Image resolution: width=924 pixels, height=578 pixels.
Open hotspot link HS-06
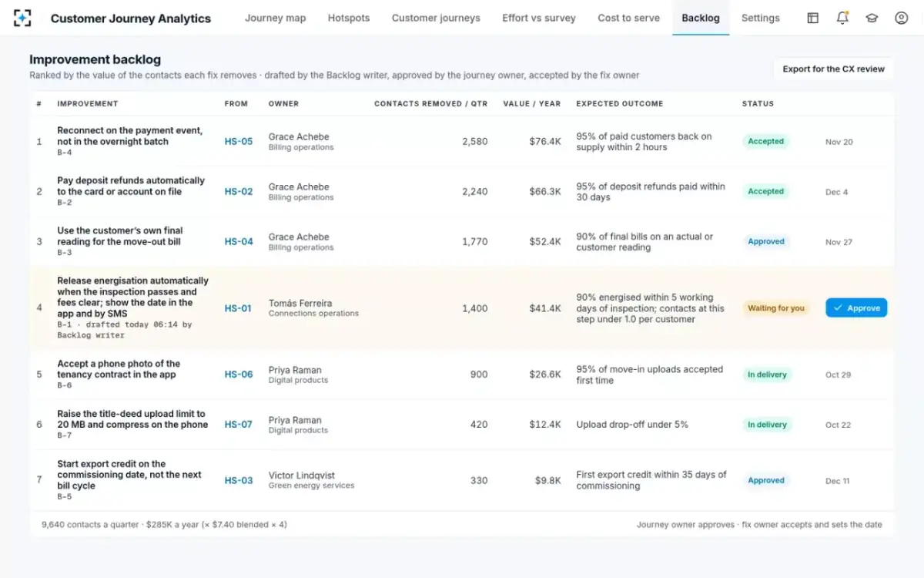click(x=239, y=375)
